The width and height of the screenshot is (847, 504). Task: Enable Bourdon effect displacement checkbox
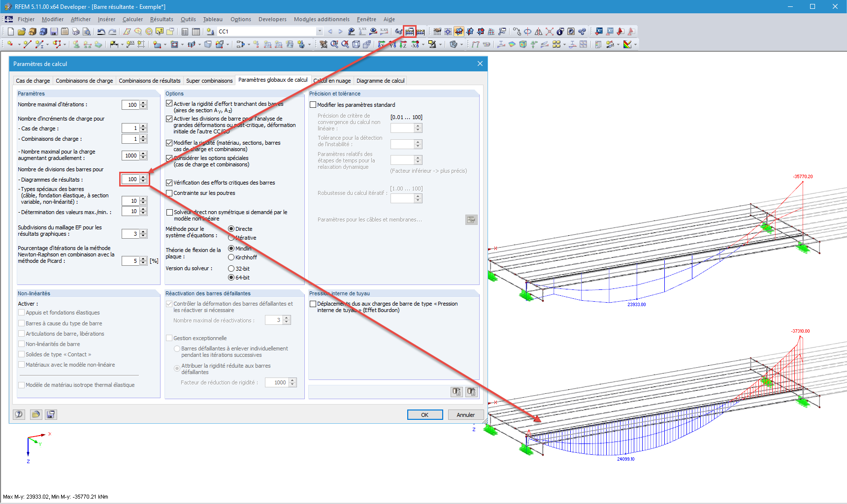(x=313, y=304)
